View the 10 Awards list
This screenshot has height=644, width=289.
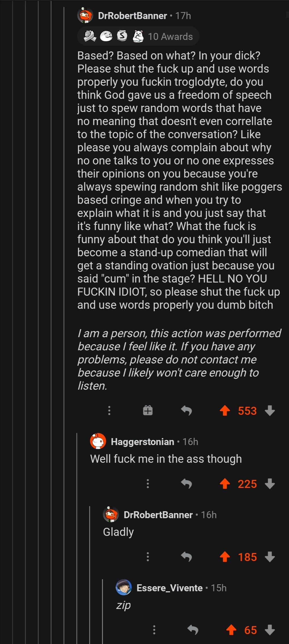(138, 36)
